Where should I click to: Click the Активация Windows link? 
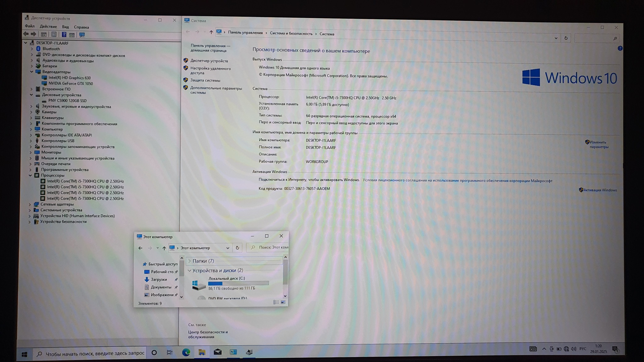tap(600, 190)
